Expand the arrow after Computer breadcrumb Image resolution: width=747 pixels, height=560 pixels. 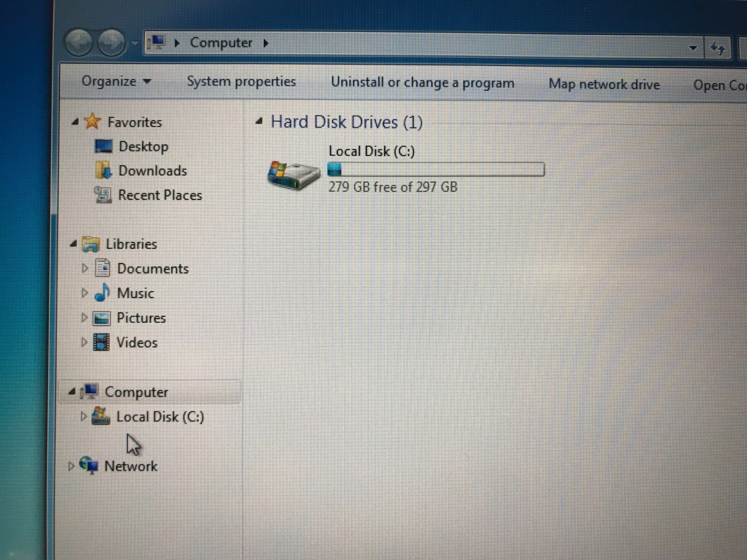click(266, 43)
